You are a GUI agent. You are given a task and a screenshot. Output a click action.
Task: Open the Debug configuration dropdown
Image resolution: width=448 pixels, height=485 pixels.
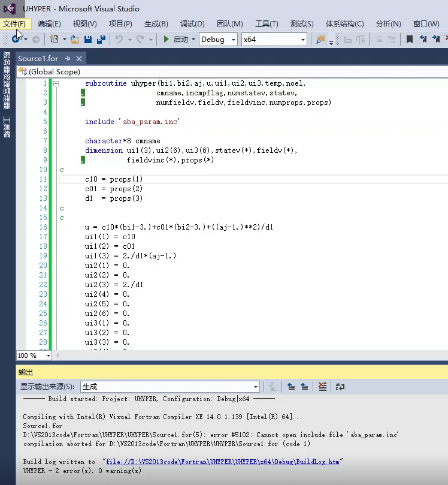click(x=233, y=40)
